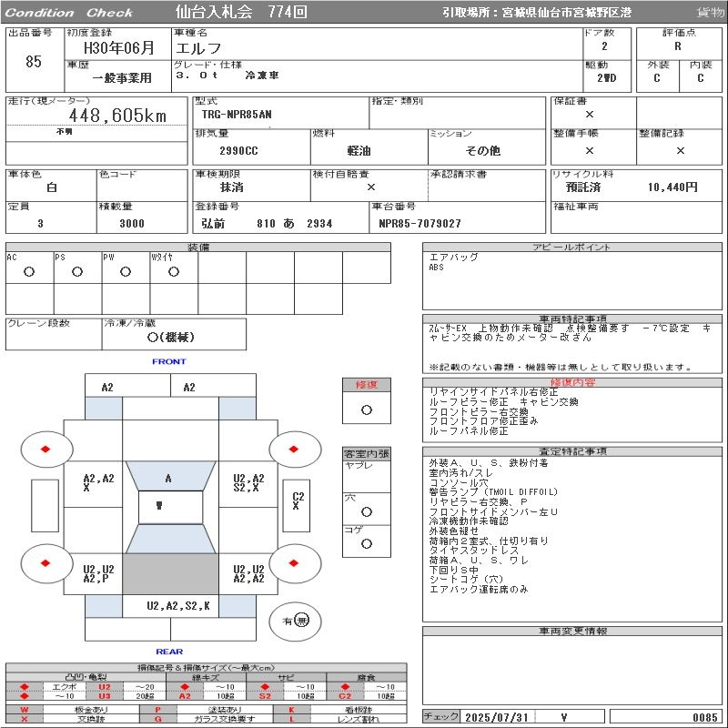Click the × mark under 保証書

[x=589, y=115]
